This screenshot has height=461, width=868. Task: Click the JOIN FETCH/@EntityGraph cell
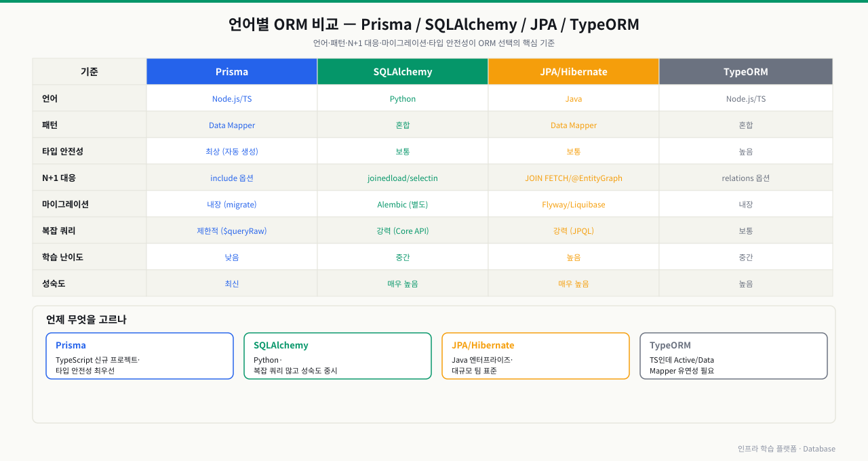tap(574, 178)
